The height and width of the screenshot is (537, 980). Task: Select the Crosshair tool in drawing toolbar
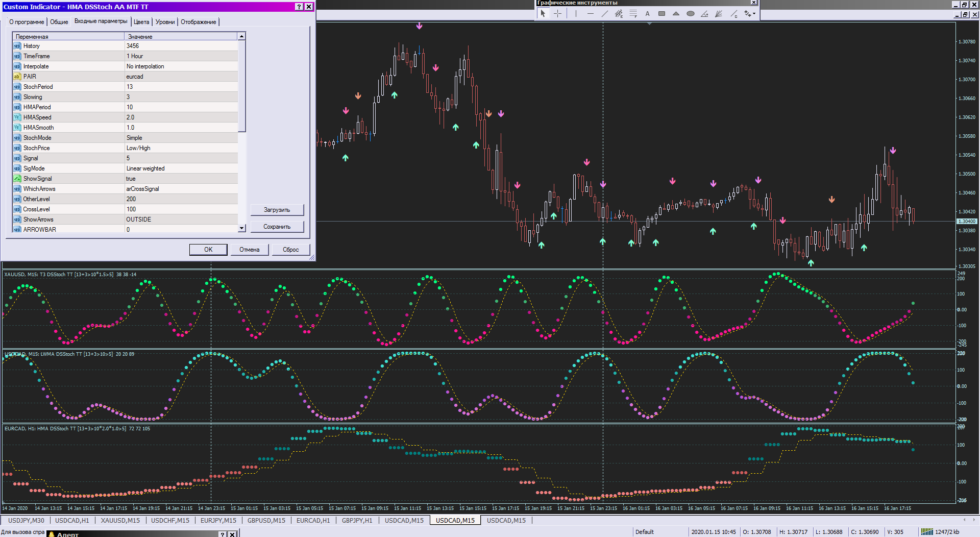click(x=557, y=14)
